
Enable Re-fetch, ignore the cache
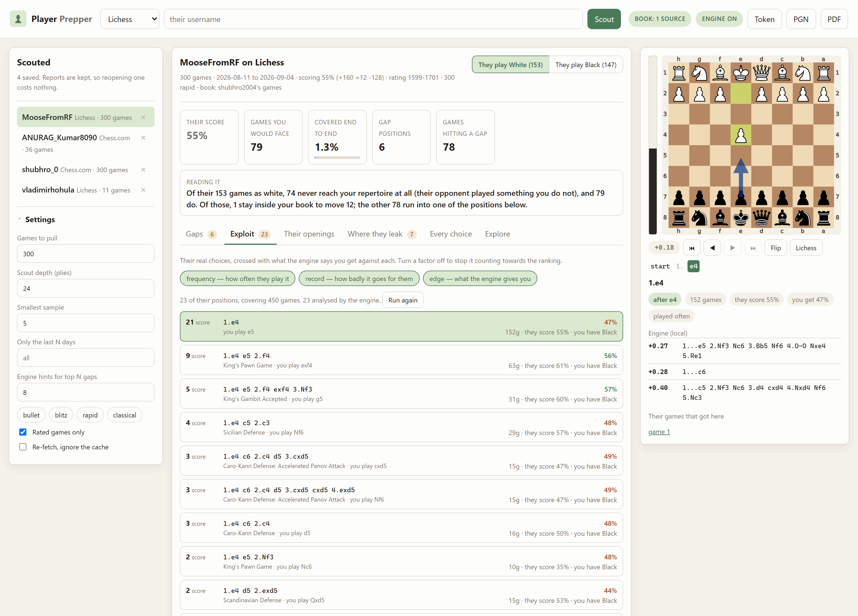tap(23, 447)
